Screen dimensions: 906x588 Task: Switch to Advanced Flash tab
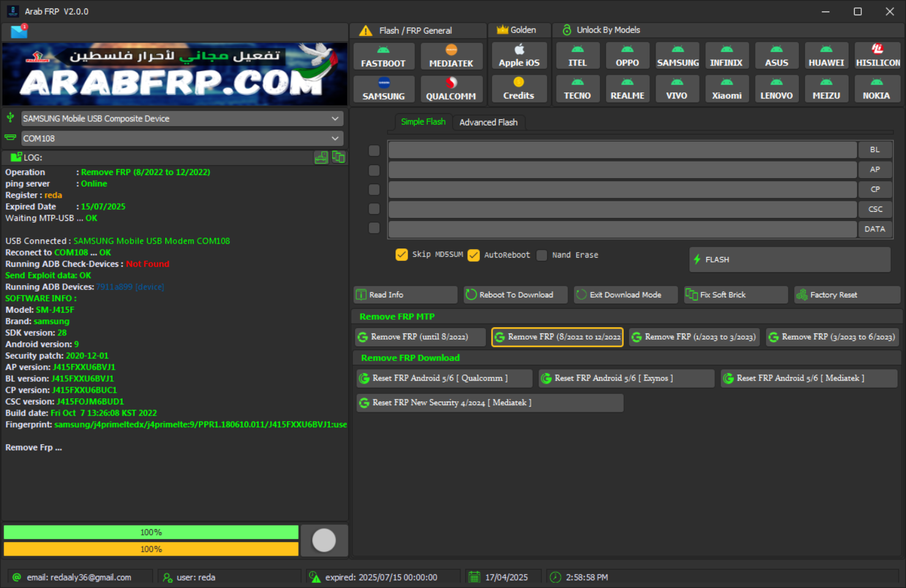[x=489, y=122]
